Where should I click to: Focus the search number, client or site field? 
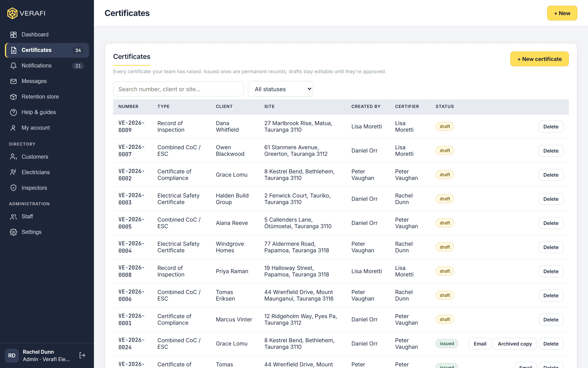pyautogui.click(x=178, y=89)
